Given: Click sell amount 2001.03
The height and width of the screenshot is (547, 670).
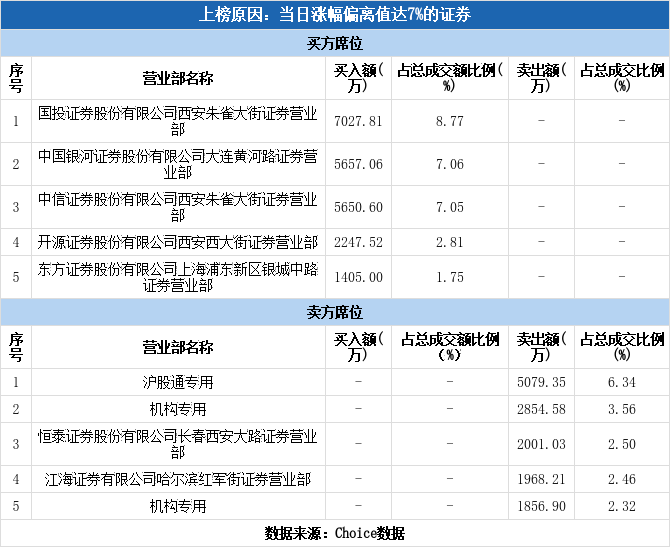Looking at the screenshot, I should tap(541, 444).
